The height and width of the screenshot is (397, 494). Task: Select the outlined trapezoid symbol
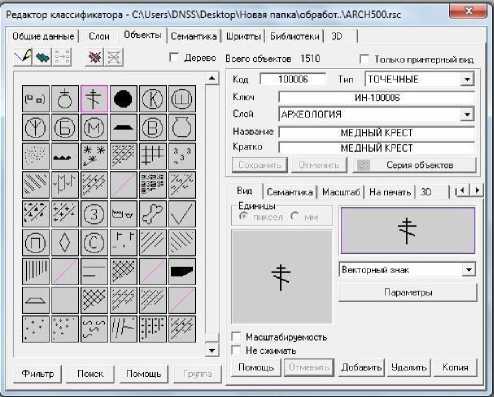coord(36,300)
